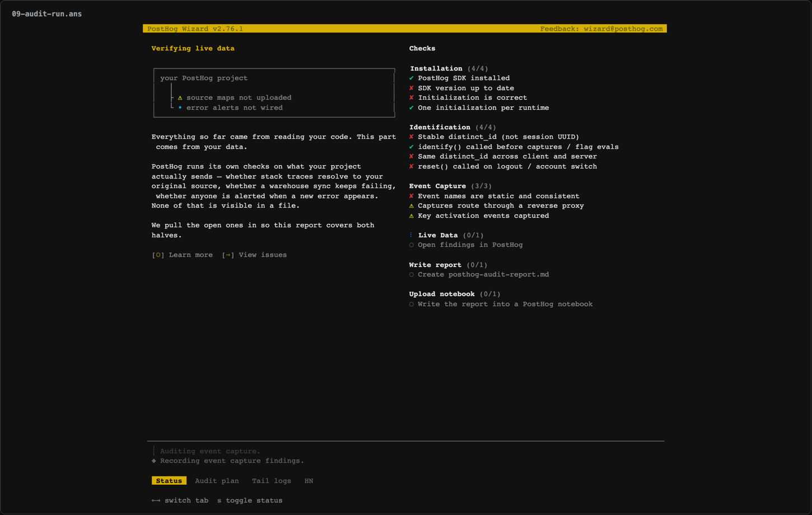Click the red X beside SDK version up to date
The height and width of the screenshot is (515, 812).
coord(412,88)
